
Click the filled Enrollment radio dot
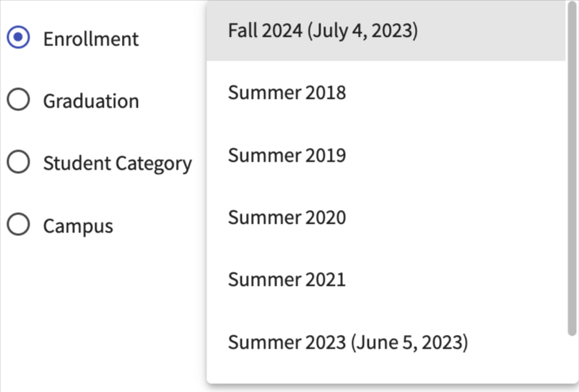[x=18, y=38]
